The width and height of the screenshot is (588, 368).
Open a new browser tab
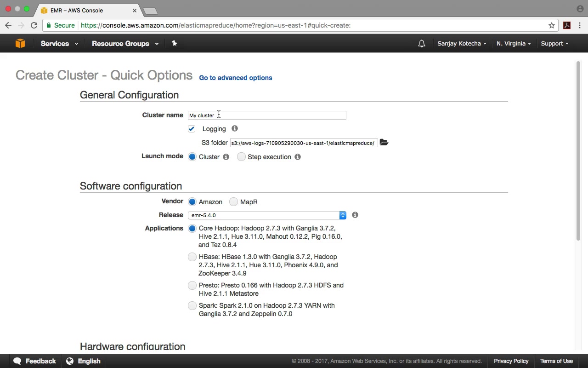click(150, 11)
